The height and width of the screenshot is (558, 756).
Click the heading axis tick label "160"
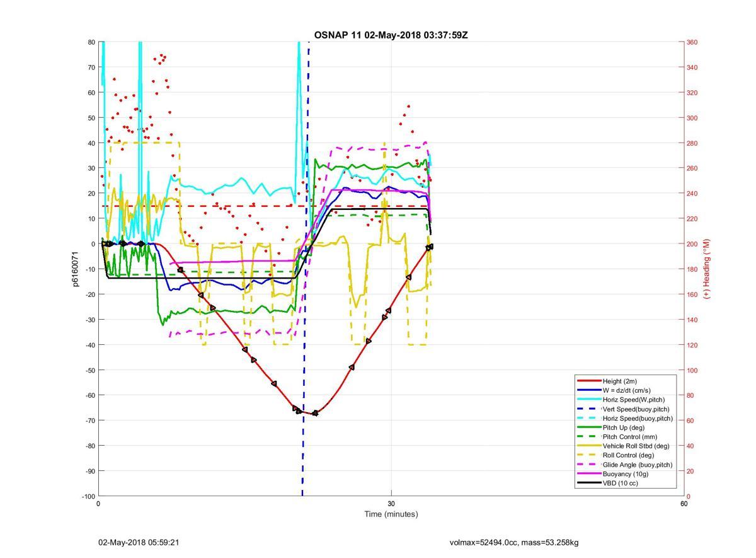coord(692,294)
